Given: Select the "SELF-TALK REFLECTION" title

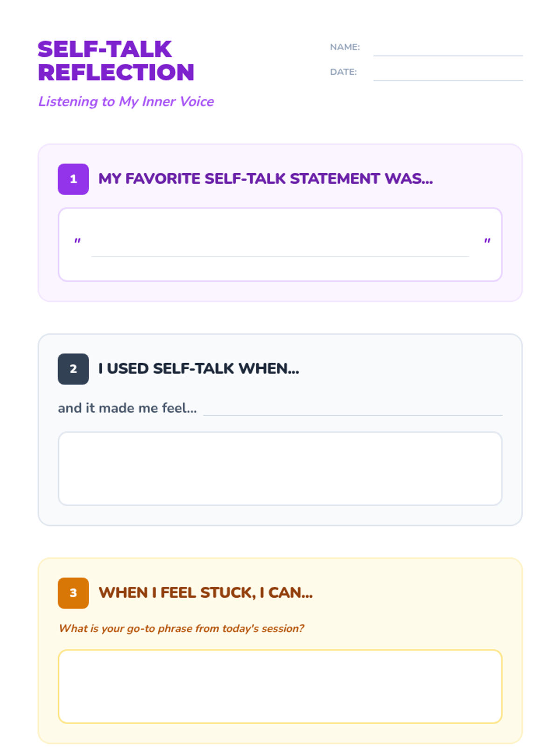Looking at the screenshot, I should click(116, 61).
